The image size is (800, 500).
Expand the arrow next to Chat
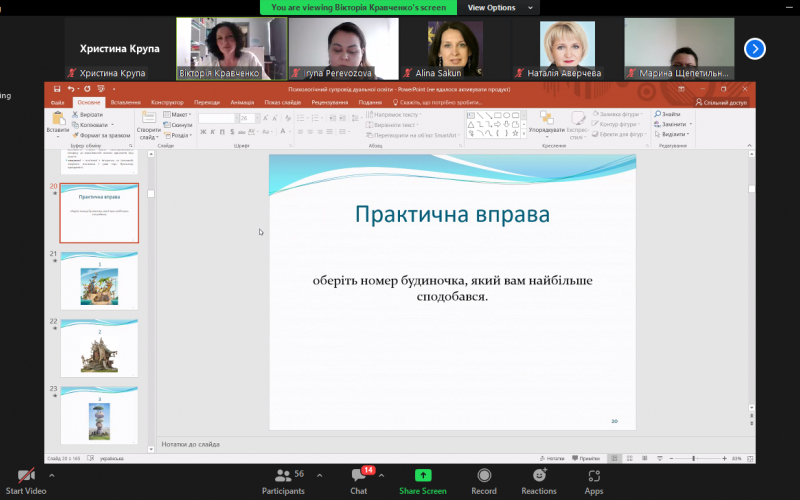pyautogui.click(x=382, y=476)
